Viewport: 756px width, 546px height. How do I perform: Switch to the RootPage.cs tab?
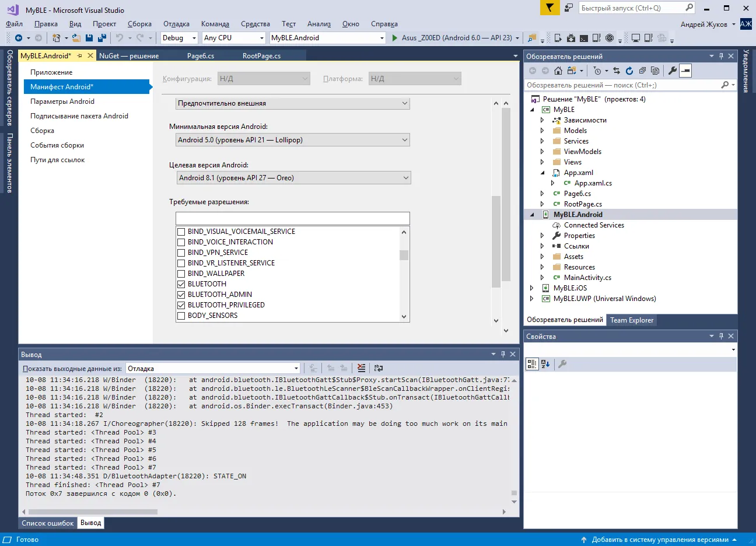point(261,56)
